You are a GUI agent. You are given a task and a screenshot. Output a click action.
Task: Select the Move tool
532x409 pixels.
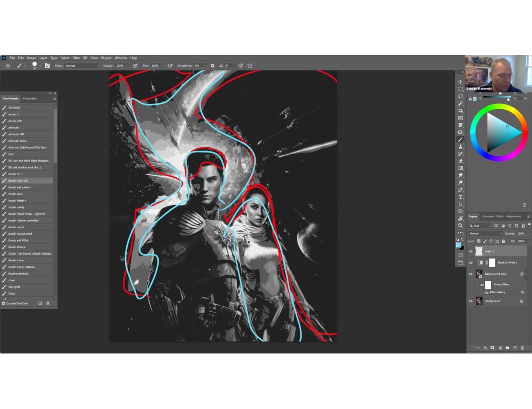click(x=460, y=81)
